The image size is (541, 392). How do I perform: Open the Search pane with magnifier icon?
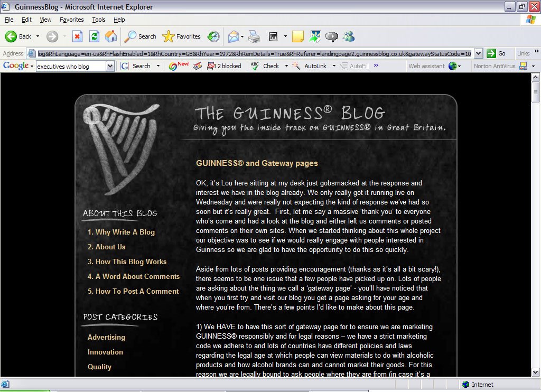click(140, 36)
